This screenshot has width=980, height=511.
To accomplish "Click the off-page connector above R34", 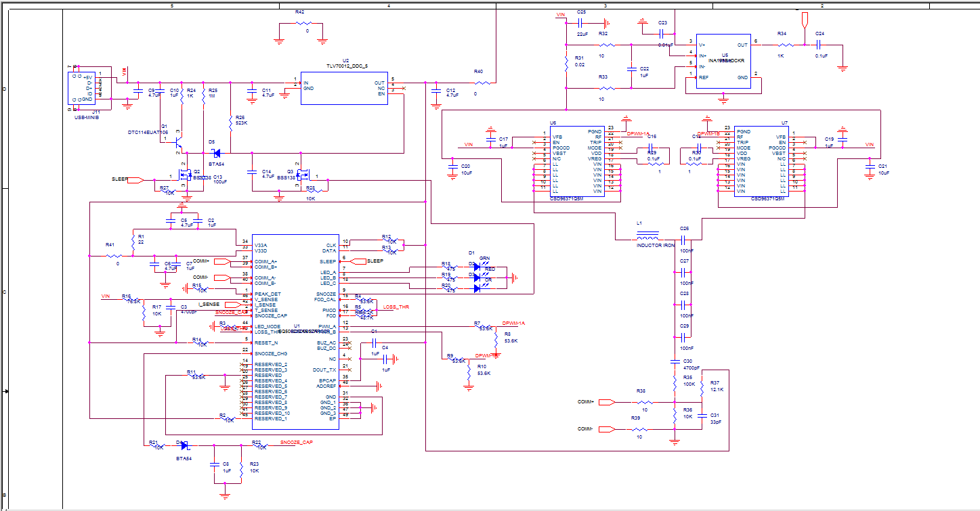I will pos(804,20).
